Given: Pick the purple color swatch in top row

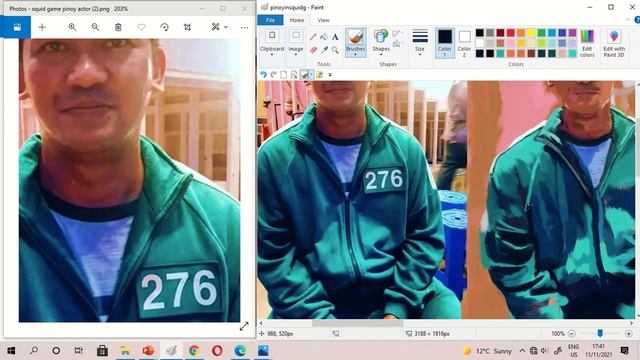Looking at the screenshot, I should click(572, 33).
